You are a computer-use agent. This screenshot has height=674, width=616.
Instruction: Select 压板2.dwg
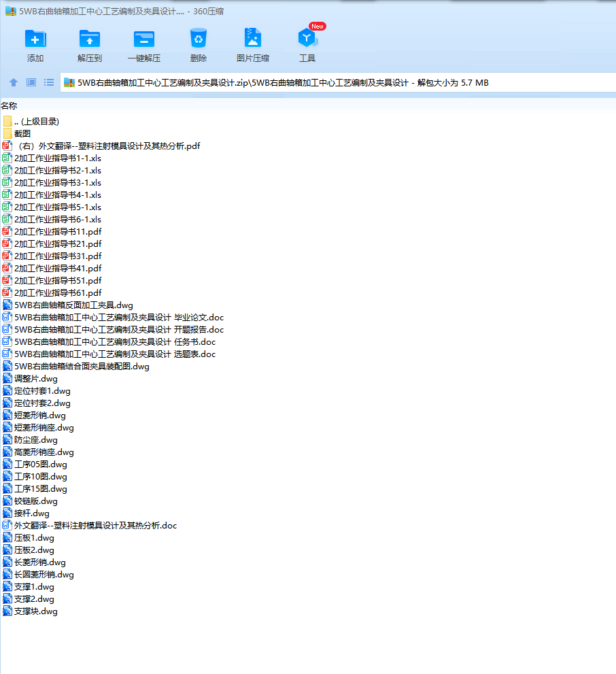coord(29,550)
